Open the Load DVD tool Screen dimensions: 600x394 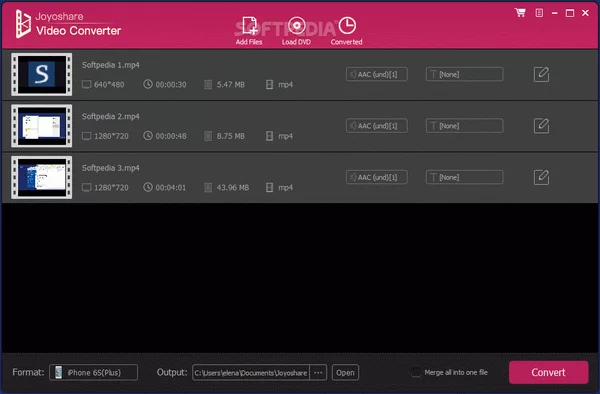297,31
